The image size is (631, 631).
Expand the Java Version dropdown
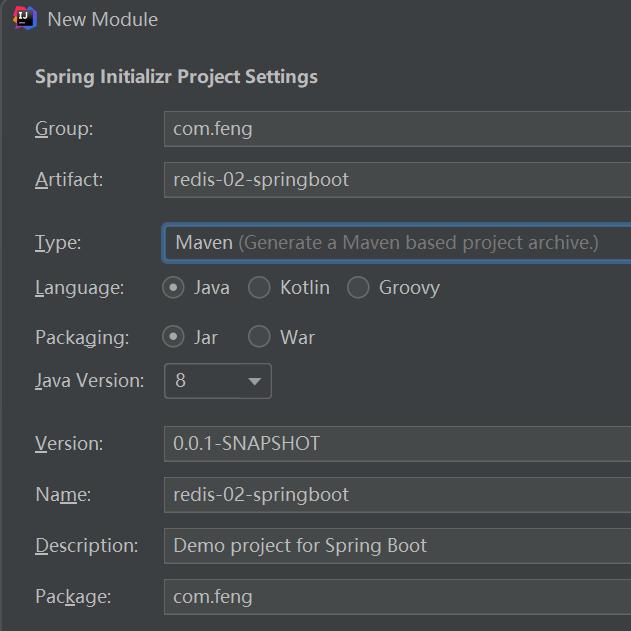217,381
